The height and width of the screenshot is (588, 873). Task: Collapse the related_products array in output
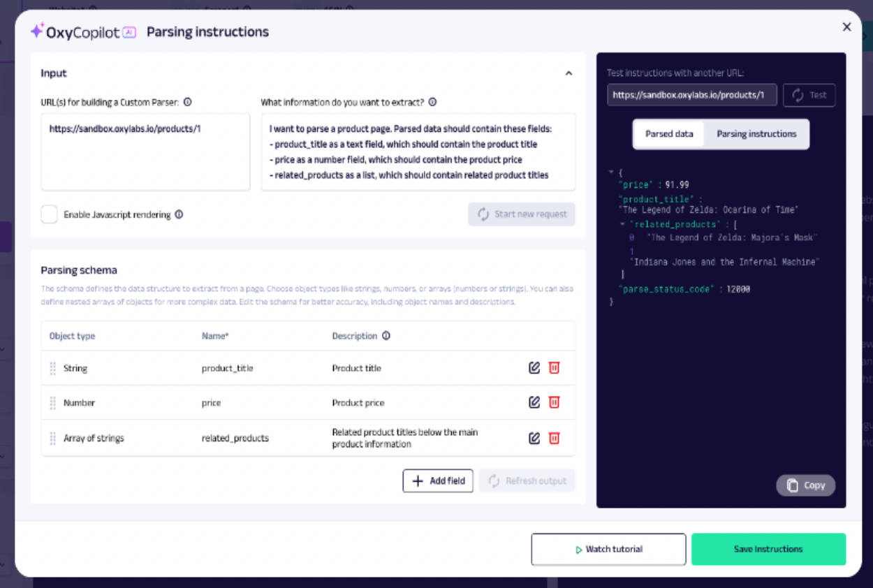point(622,224)
